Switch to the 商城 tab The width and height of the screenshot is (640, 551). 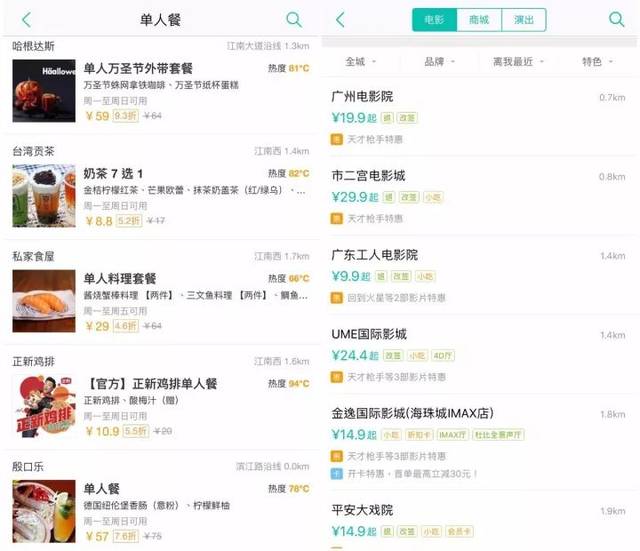(479, 20)
